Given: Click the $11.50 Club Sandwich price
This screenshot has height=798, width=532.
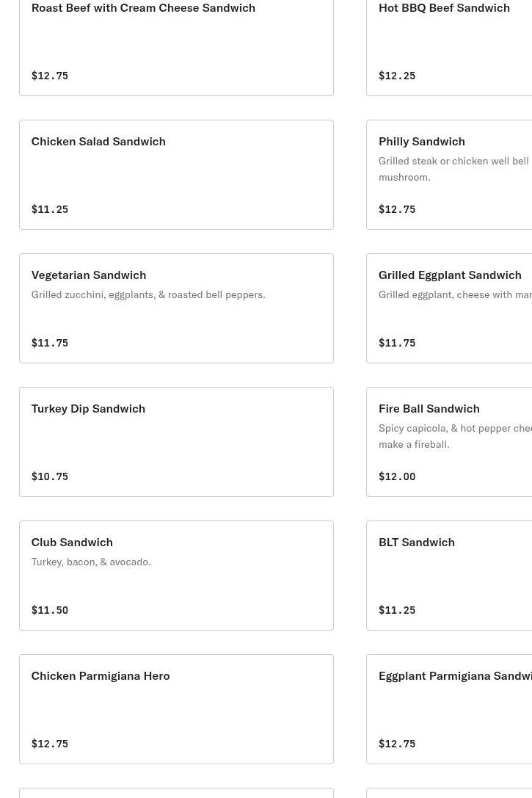Looking at the screenshot, I should [50, 610].
